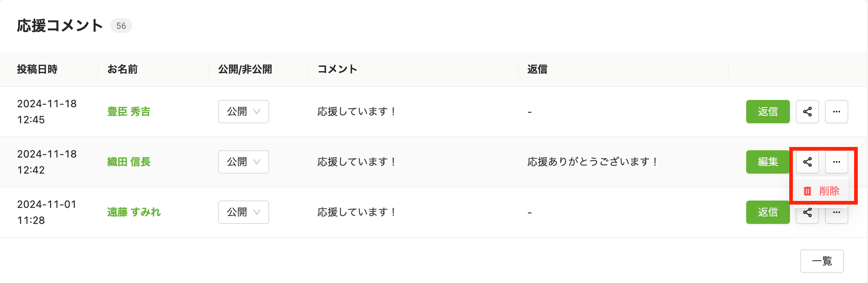Expand 公開 dropdown for 豊臣 秀吉
868x283 pixels.
pos(243,111)
